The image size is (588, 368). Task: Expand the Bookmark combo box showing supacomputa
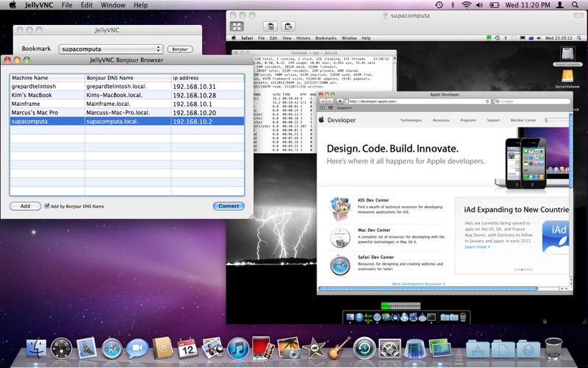tap(111, 49)
